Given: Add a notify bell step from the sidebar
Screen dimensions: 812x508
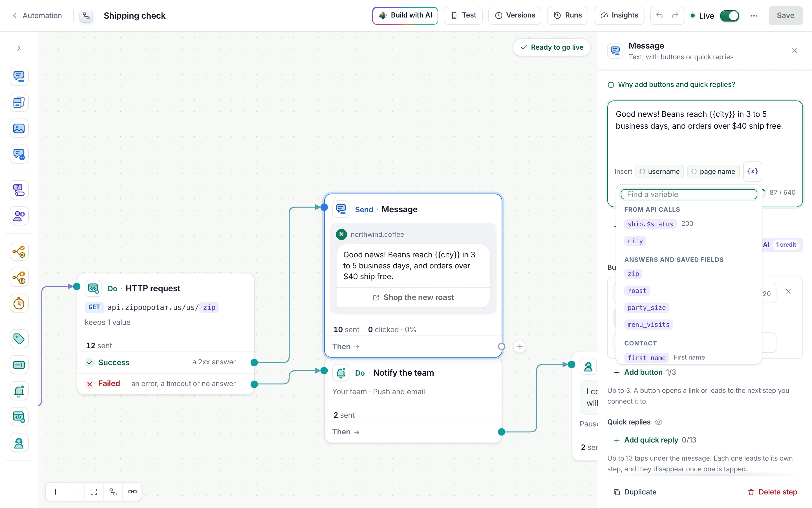Looking at the screenshot, I should tap(19, 391).
